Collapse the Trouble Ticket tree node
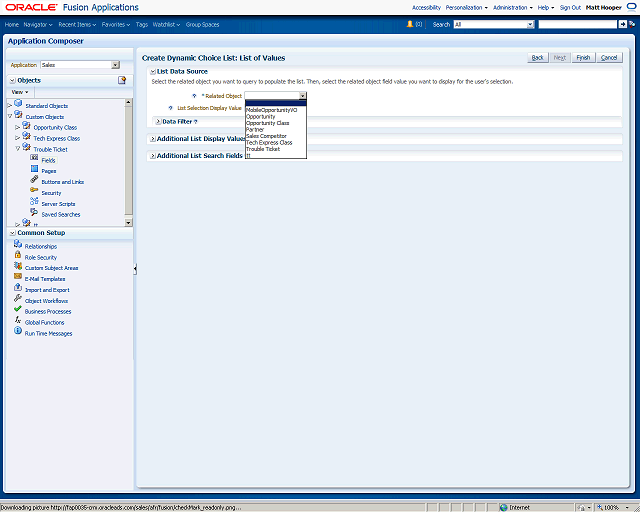This screenshot has height=512, width=640. tap(18, 149)
